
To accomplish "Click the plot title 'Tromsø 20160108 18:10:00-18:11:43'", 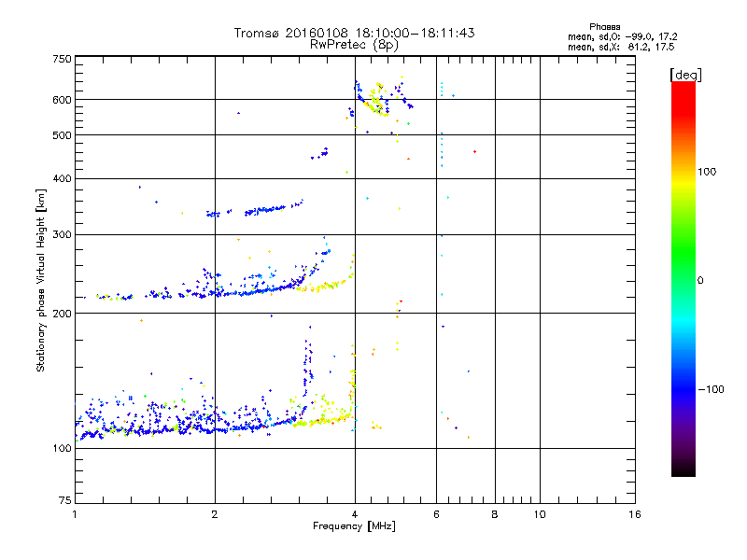I will click(x=354, y=33).
